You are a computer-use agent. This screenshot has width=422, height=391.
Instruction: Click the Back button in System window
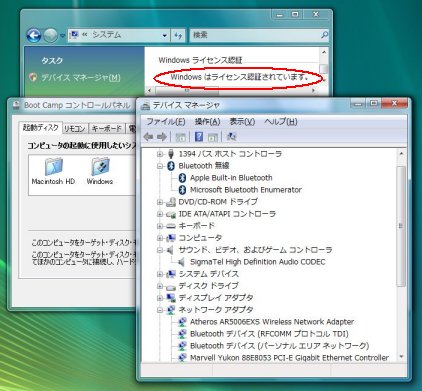pos(34,35)
